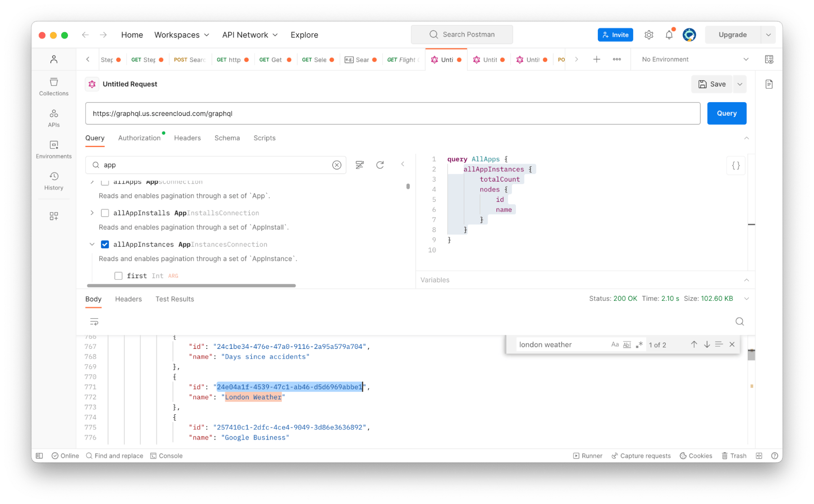Collapse the allAppInstances tree node
814x504 pixels.
[92, 244]
